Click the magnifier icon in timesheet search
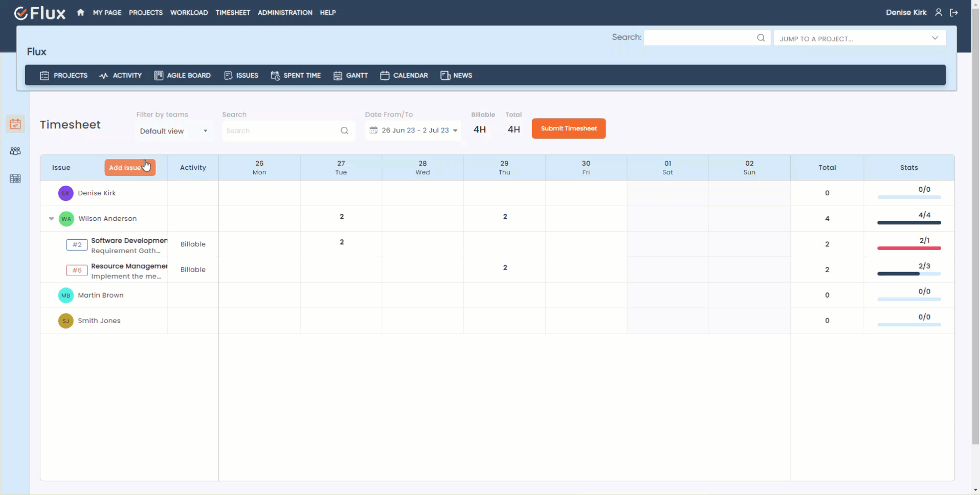Screen dimensions: 980x495 pos(344,131)
